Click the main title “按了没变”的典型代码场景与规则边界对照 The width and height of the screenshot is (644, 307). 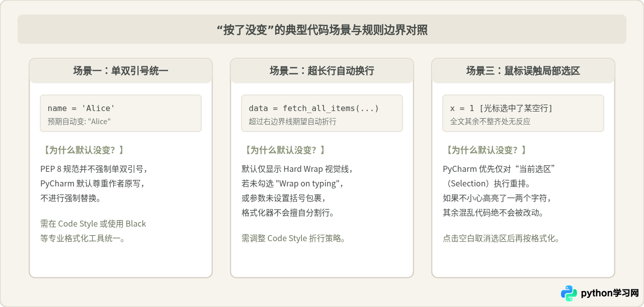(x=322, y=30)
